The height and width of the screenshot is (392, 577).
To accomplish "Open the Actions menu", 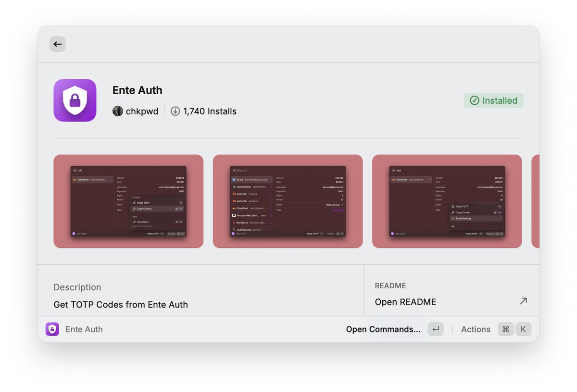I will [476, 329].
